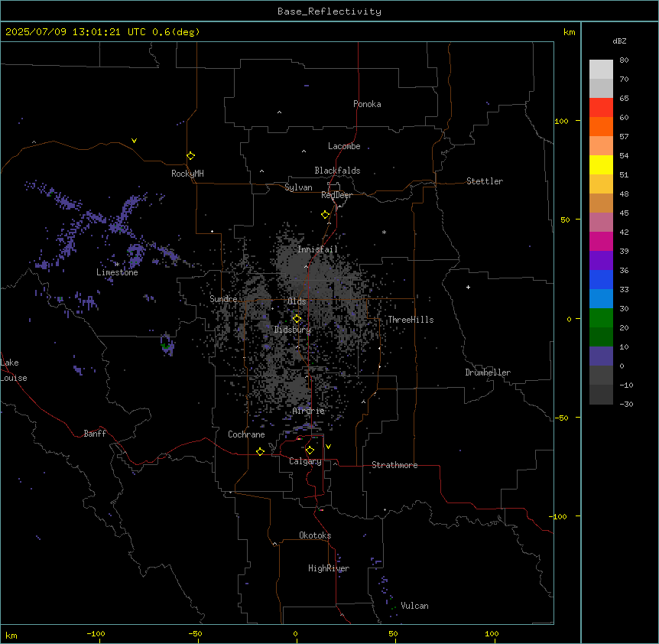Click the Vulcan label
659x644 pixels.
(x=415, y=606)
